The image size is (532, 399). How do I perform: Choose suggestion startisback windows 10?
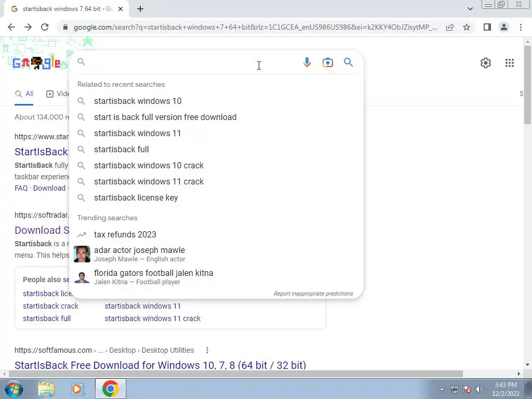(216, 101)
